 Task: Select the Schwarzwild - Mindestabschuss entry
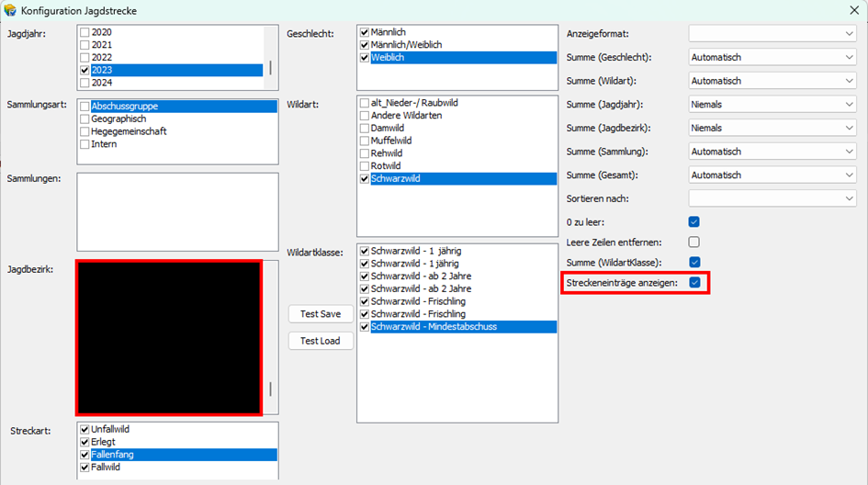coord(434,326)
